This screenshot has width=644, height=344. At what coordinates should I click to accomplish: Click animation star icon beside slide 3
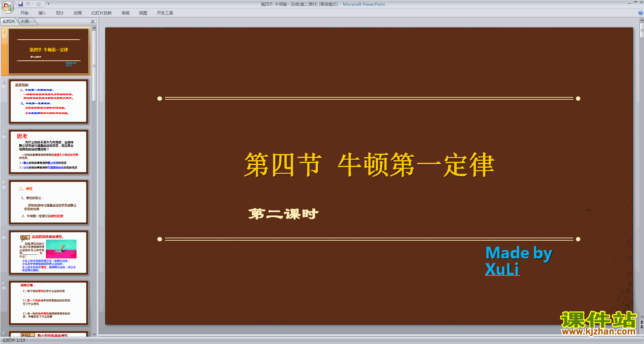click(x=4, y=137)
